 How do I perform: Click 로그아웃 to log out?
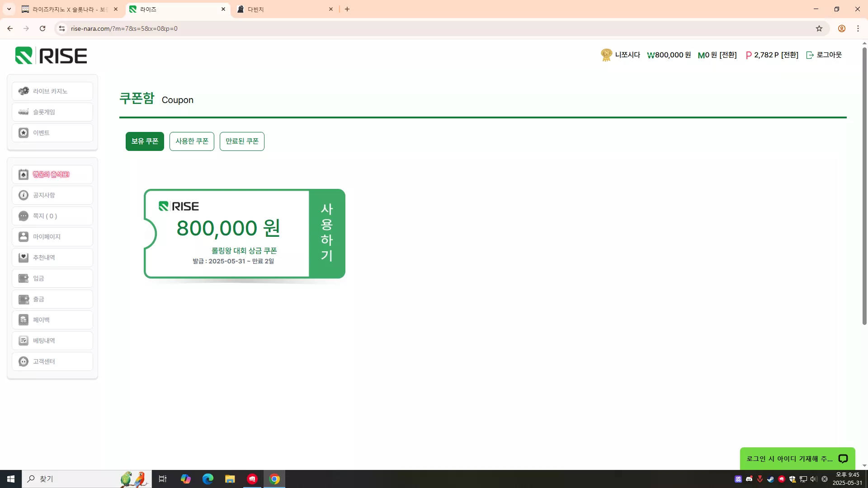point(824,55)
